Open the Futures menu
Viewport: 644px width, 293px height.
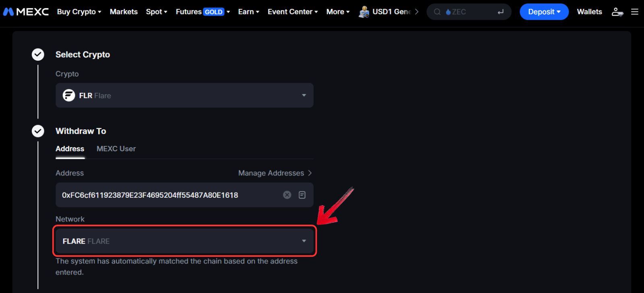pyautogui.click(x=202, y=12)
